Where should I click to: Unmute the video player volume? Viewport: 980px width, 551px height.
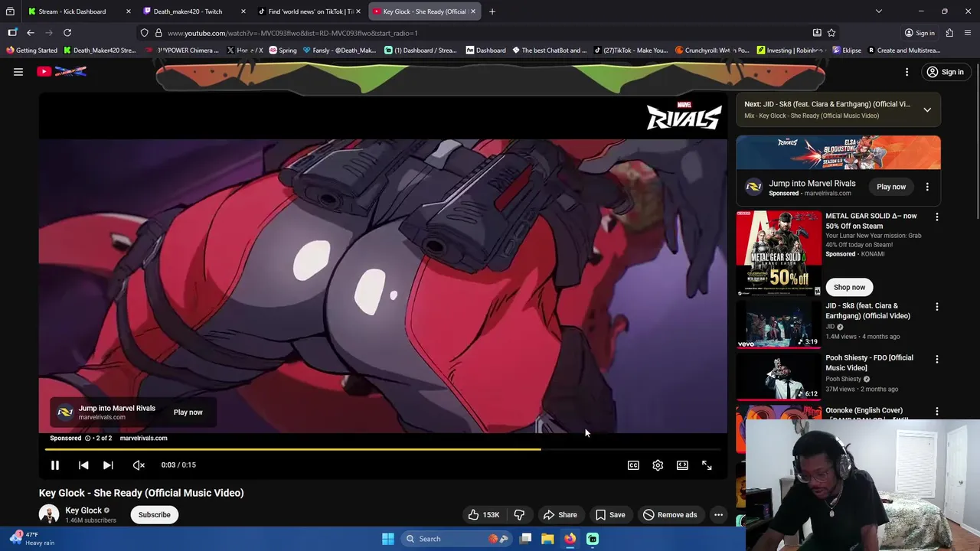coord(139,465)
